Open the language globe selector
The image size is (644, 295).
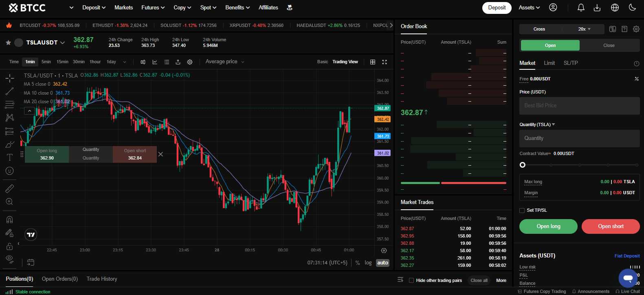pyautogui.click(x=615, y=7)
